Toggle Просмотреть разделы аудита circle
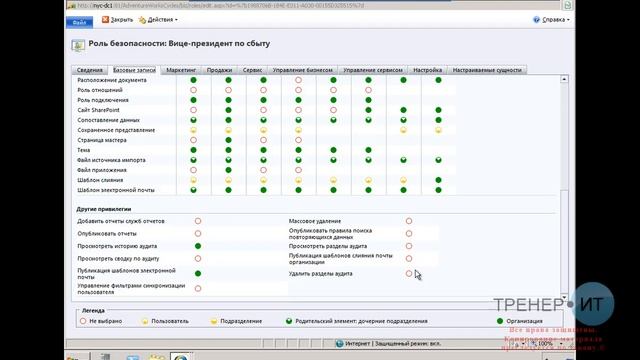Image resolution: width=640 pixels, height=360 pixels. (x=409, y=246)
